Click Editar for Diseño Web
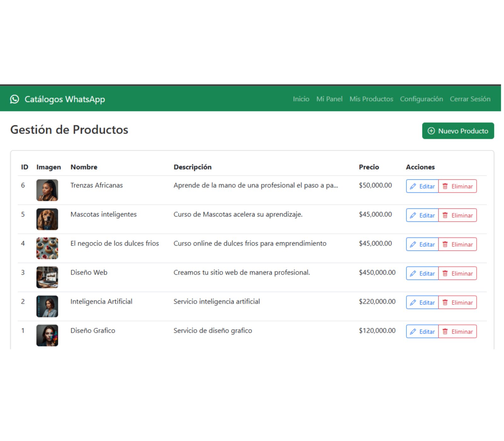The width and height of the screenshot is (504, 441). (422, 273)
